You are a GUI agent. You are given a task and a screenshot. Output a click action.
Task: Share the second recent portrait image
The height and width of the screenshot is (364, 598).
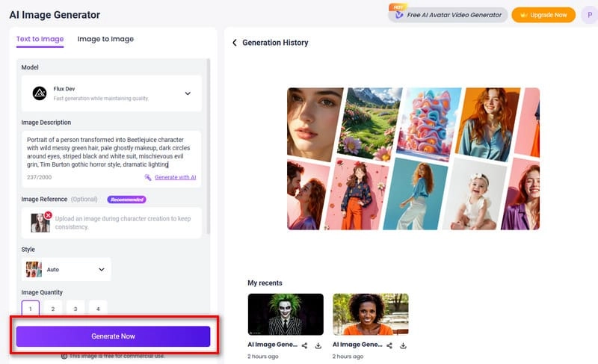[x=389, y=345]
